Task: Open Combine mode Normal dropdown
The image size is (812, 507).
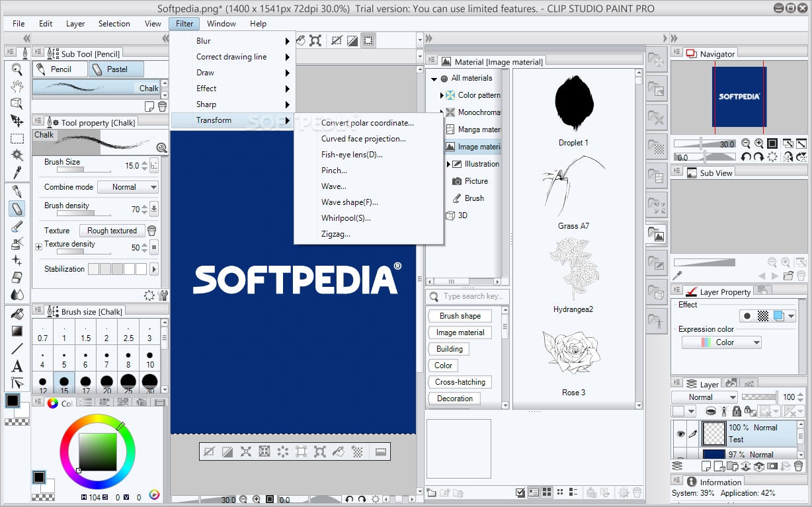Action: click(128, 187)
